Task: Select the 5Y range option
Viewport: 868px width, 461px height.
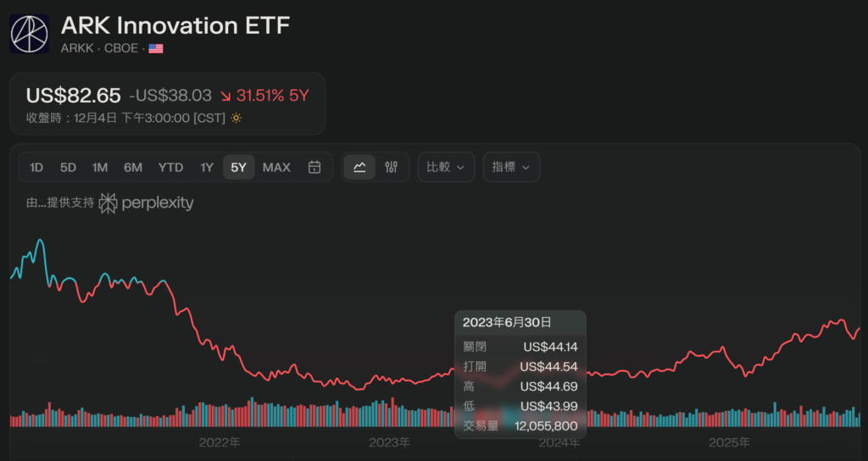Action: point(238,167)
